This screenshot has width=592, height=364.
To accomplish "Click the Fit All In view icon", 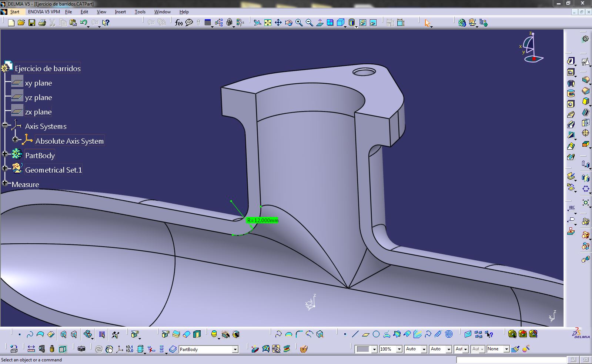I will [x=268, y=23].
